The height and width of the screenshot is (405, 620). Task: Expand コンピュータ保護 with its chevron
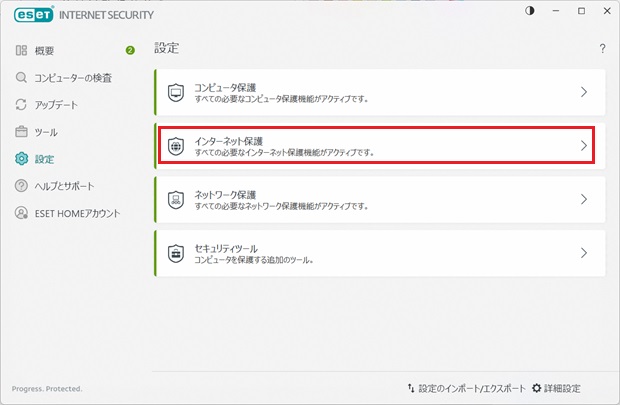point(584,92)
